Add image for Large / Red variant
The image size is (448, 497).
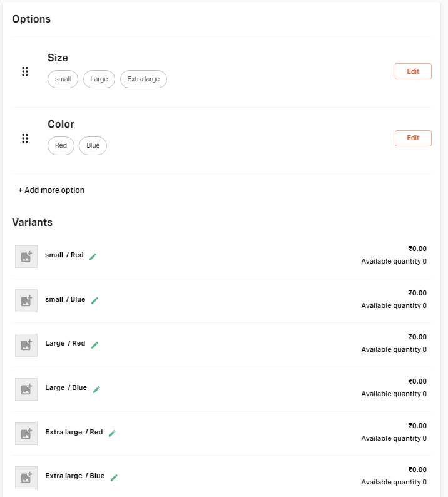pyautogui.click(x=26, y=345)
